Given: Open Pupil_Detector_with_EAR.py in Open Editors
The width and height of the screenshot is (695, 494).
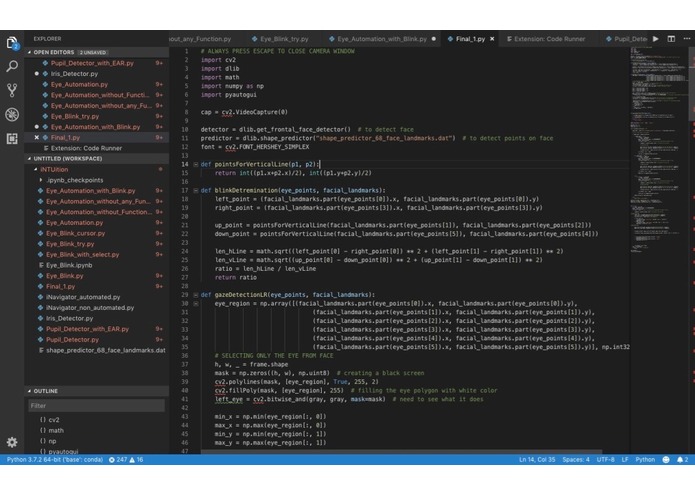Looking at the screenshot, I should (96, 63).
